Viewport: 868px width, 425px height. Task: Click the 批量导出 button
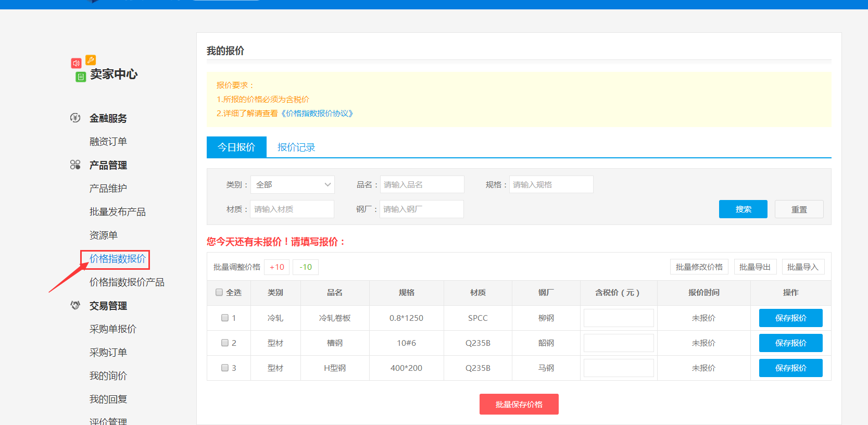click(755, 267)
